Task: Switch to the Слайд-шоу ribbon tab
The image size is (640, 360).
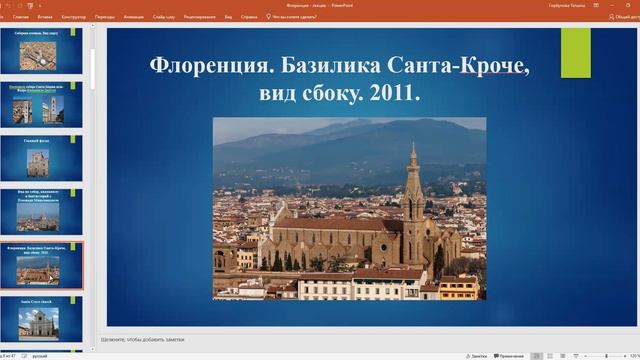Action: click(164, 17)
